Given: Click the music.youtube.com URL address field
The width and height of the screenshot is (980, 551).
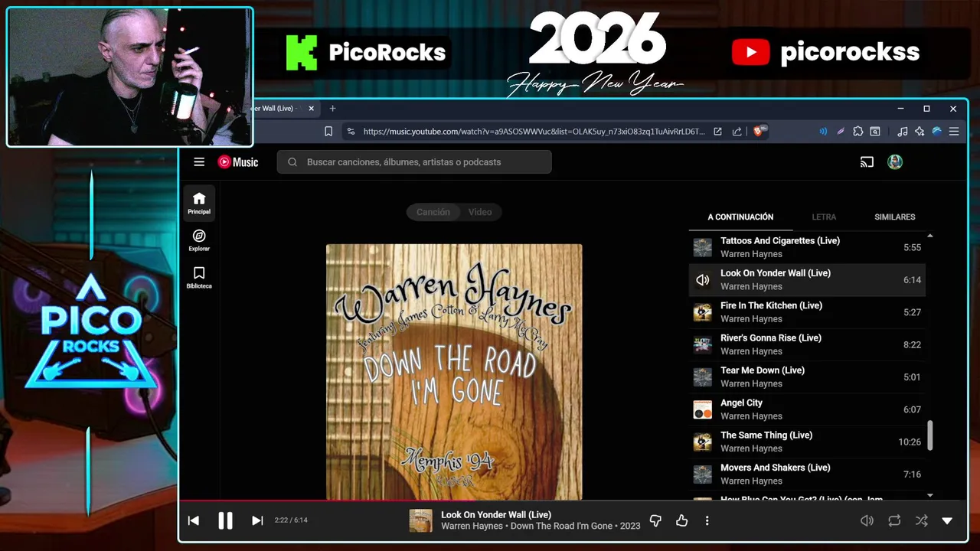Looking at the screenshot, I should [534, 132].
